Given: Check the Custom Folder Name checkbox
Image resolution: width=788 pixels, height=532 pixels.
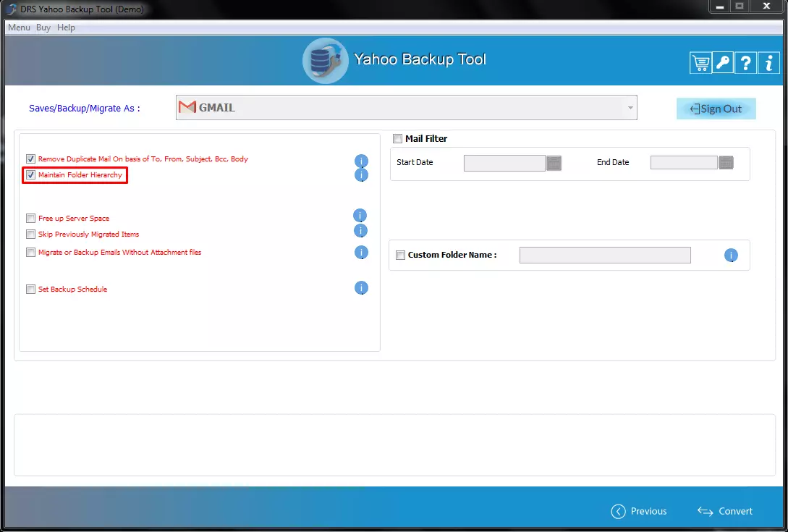Looking at the screenshot, I should (401, 255).
